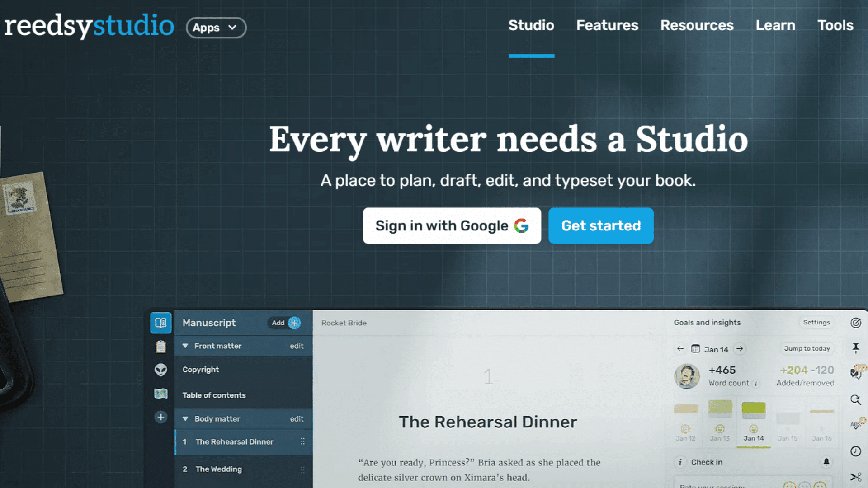
Task: Click the info icon beside Check in
Action: click(680, 462)
